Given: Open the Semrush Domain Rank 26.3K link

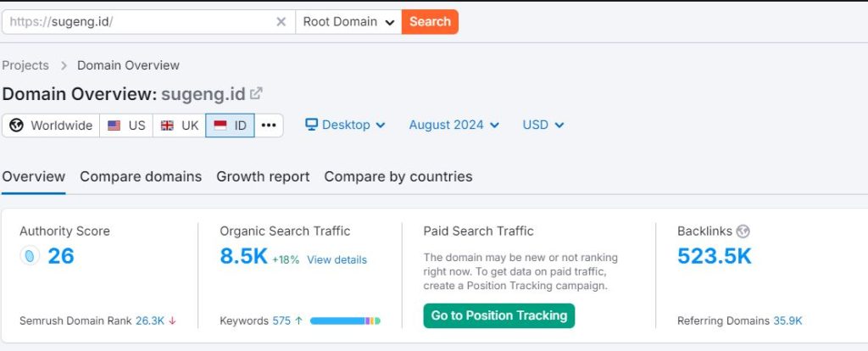Looking at the screenshot, I should tap(149, 320).
